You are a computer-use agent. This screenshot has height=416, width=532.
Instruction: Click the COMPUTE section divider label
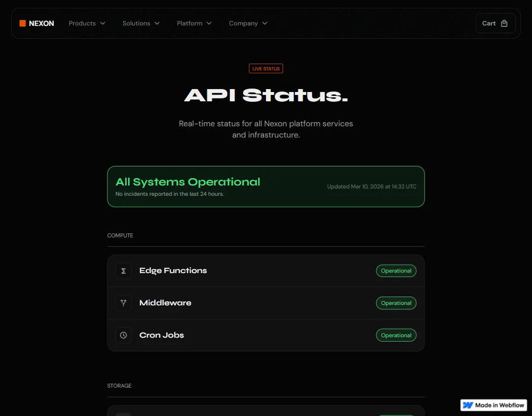120,235
